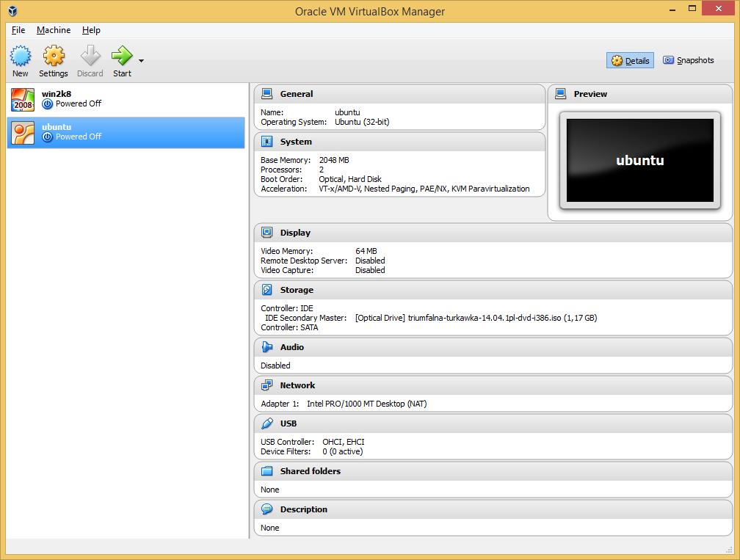The image size is (740, 560).
Task: Click the Video Memory 64 MB value
Action: click(366, 251)
